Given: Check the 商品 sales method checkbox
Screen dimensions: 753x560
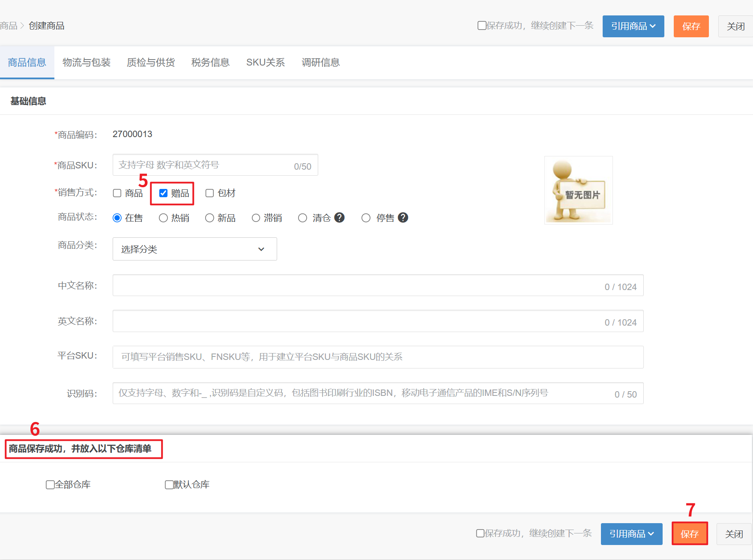Looking at the screenshot, I should point(117,193).
